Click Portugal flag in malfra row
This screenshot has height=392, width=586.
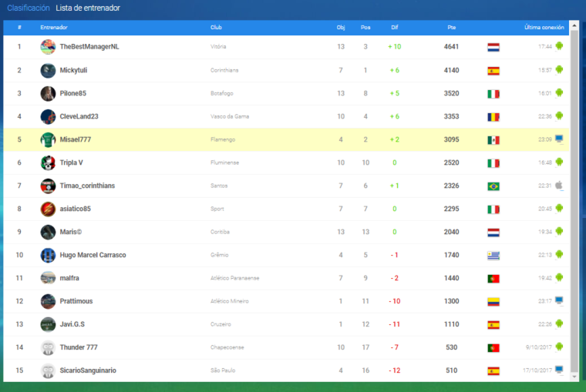(x=493, y=279)
